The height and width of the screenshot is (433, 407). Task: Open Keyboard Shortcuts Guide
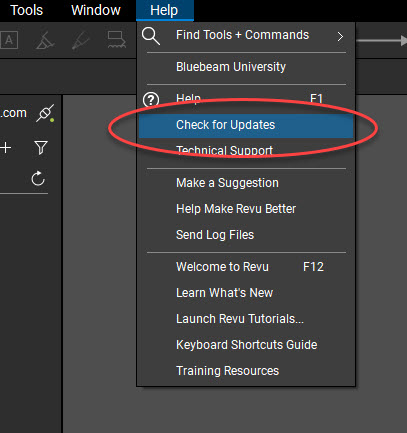pyautogui.click(x=246, y=345)
